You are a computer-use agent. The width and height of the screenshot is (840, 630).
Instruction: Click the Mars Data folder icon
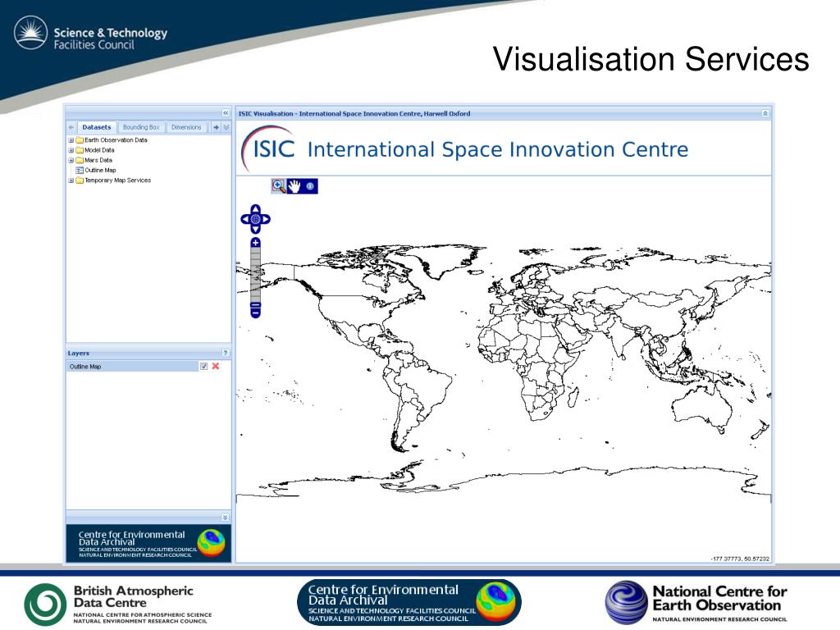(80, 160)
